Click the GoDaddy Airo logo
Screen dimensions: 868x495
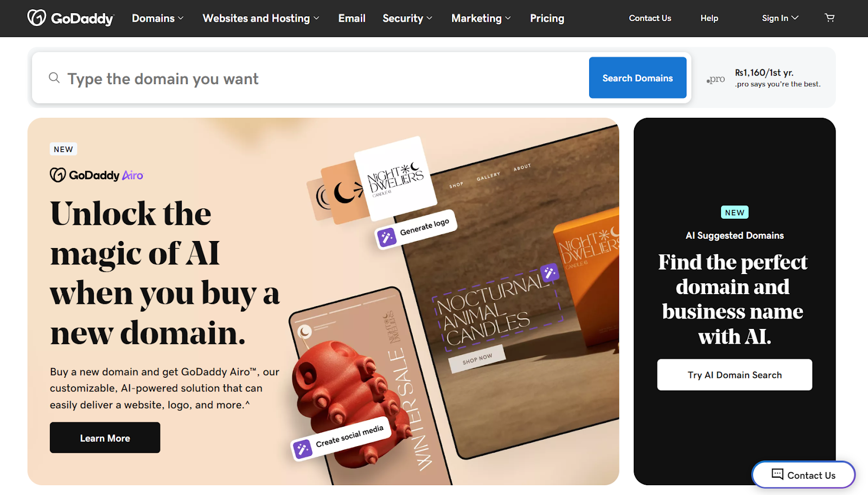(x=97, y=175)
